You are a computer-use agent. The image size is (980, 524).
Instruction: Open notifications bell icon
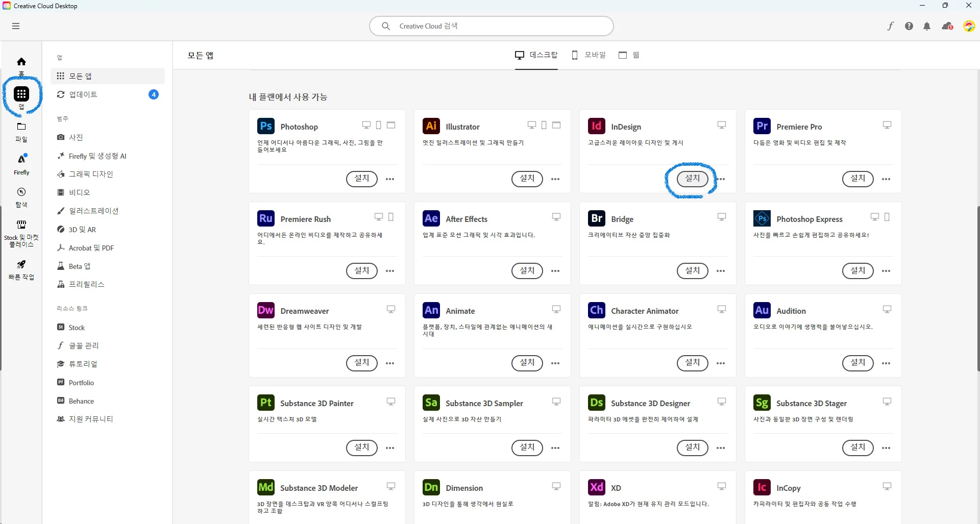[x=927, y=26]
